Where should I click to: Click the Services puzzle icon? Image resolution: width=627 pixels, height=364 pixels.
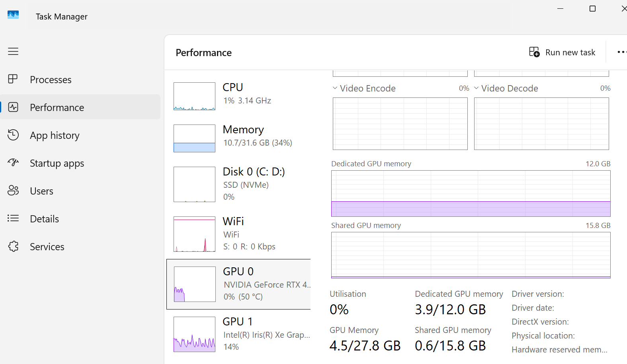(13, 246)
